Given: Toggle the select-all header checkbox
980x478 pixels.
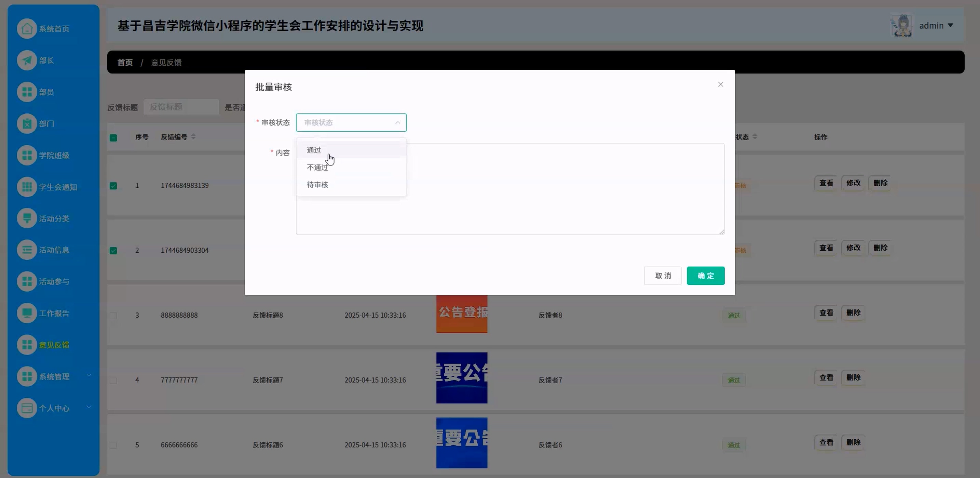Looking at the screenshot, I should [x=113, y=138].
